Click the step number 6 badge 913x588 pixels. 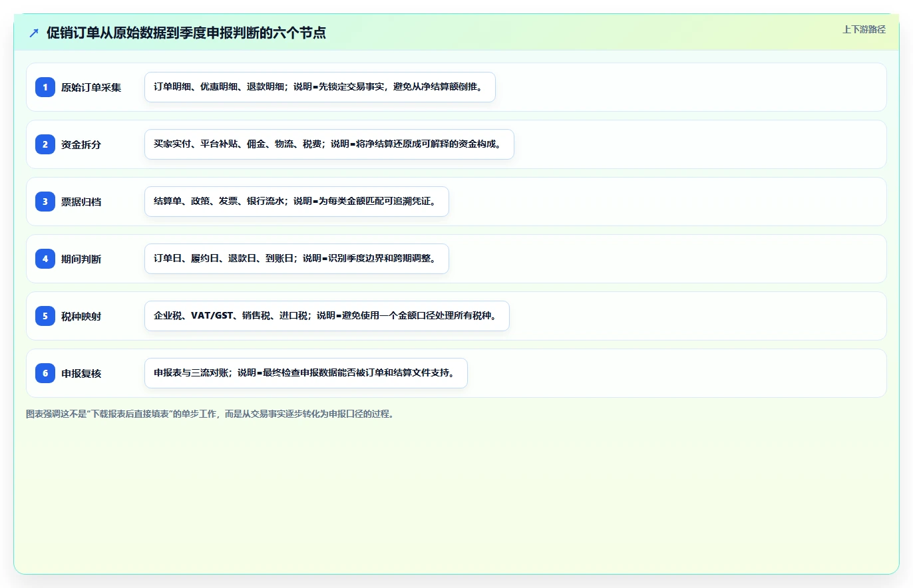click(x=45, y=373)
